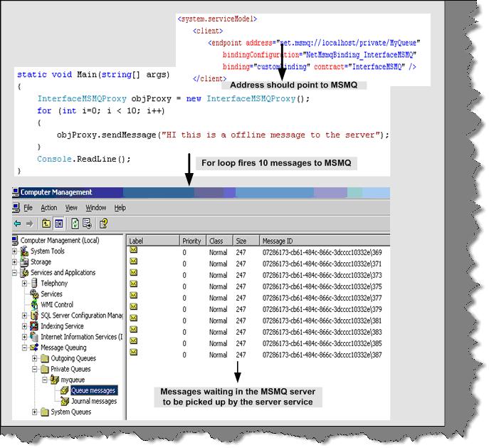Expand the Telephony node
Viewport: 489px width, 448px height.
[x=25, y=283]
